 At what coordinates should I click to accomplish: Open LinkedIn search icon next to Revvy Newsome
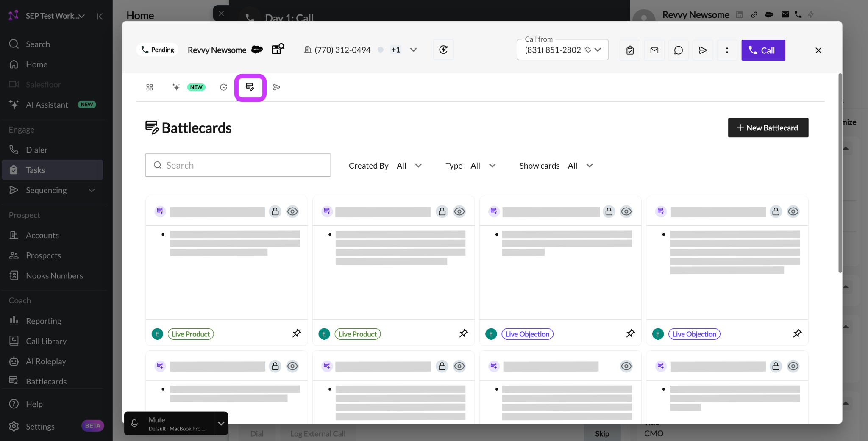278,49
